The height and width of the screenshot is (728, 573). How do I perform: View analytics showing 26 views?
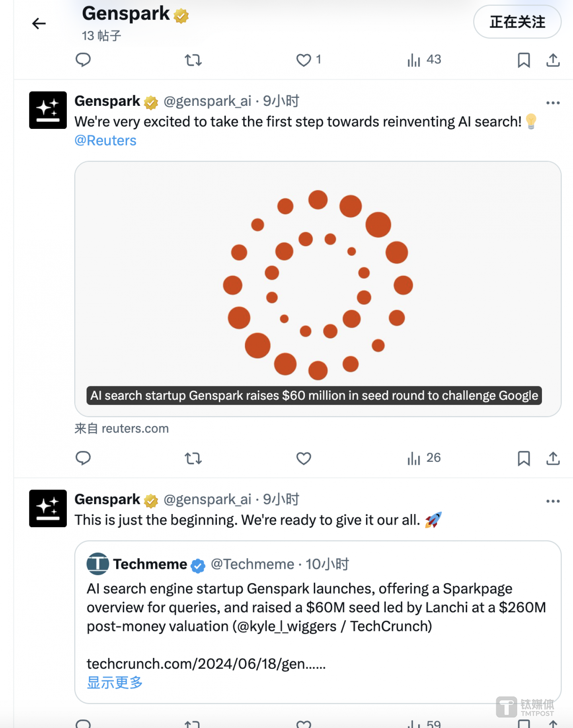point(424,458)
